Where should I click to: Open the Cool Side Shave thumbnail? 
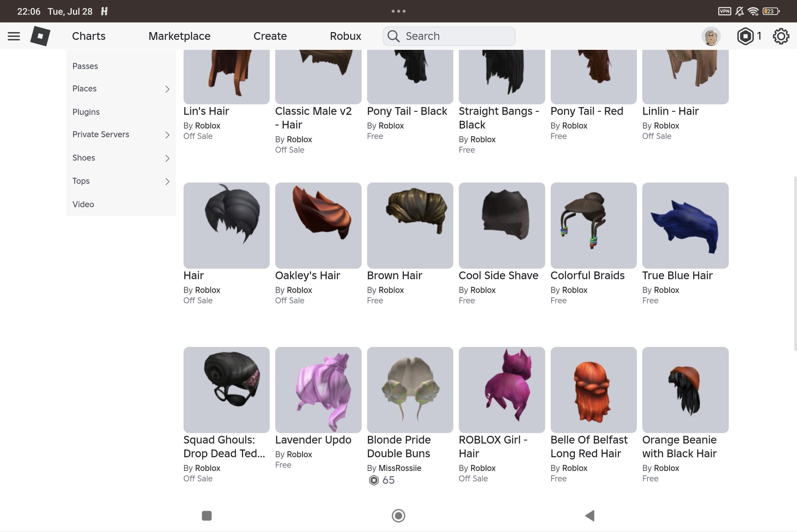click(x=502, y=226)
